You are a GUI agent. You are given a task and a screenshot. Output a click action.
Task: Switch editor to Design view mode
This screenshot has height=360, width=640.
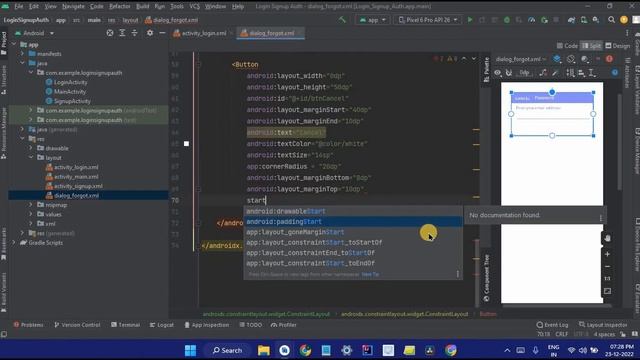point(618,46)
